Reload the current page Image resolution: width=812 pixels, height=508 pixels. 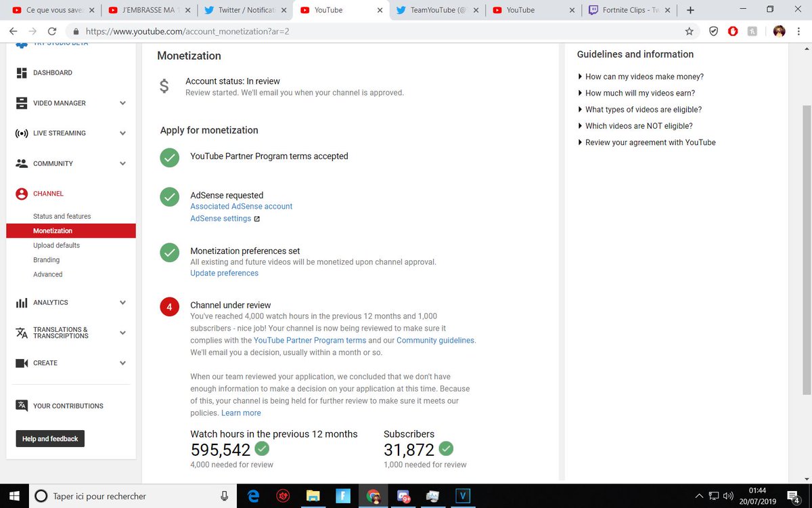coord(51,31)
